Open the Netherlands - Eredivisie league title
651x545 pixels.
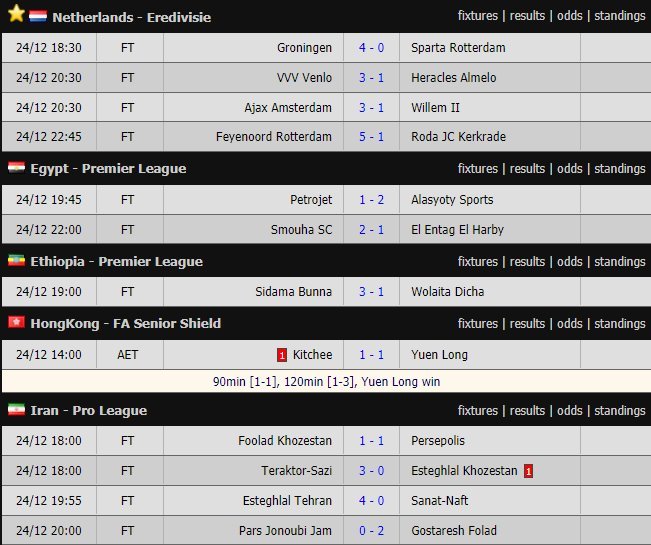pos(131,17)
